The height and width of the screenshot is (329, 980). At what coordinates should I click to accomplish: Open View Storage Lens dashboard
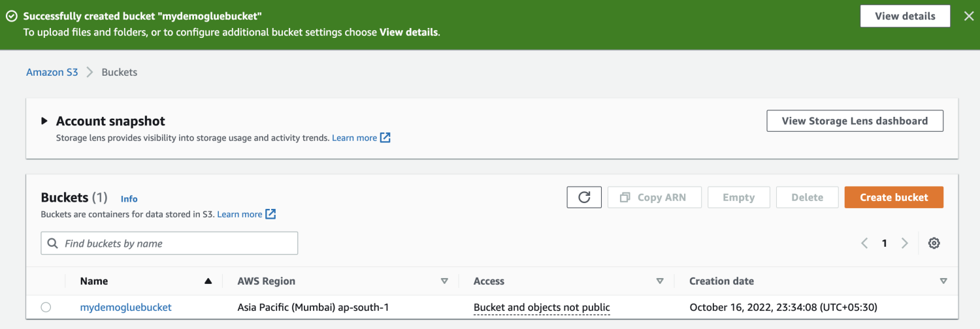pyautogui.click(x=855, y=121)
